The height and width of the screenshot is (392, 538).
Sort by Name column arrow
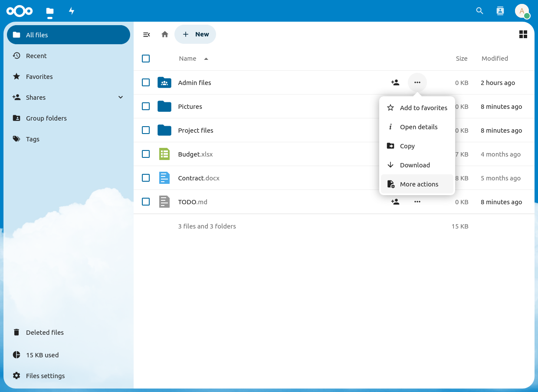206,59
